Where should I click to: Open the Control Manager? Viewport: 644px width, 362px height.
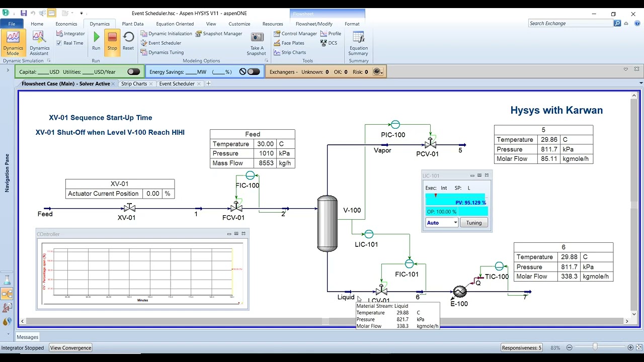pos(295,34)
